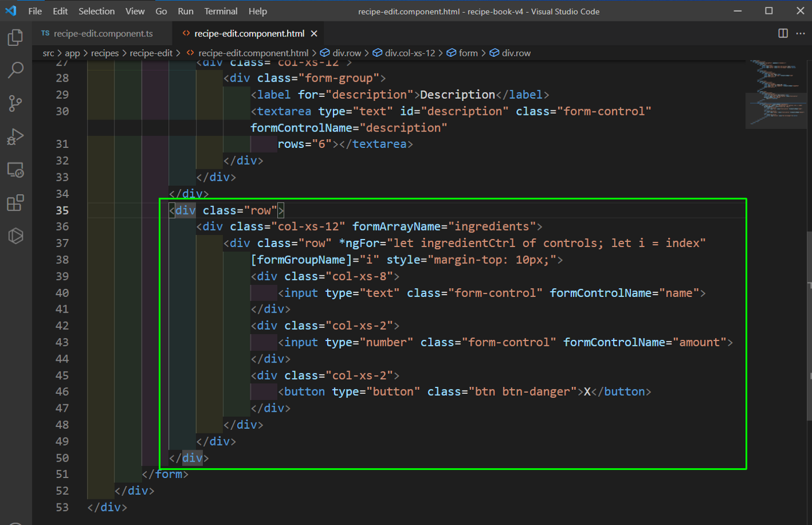Open the View menu
This screenshot has width=812, height=525.
135,11
